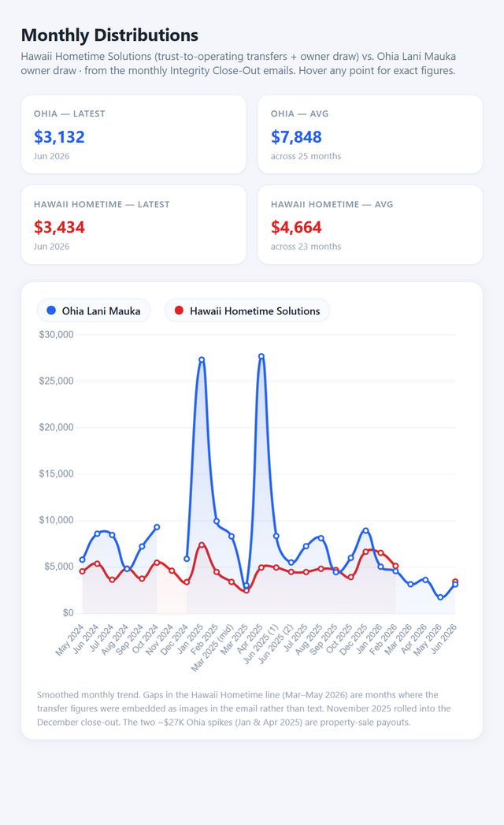504x825 pixels.
Task: Click the blue Ohia point for Jun 2025 (1)
Action: click(276, 536)
